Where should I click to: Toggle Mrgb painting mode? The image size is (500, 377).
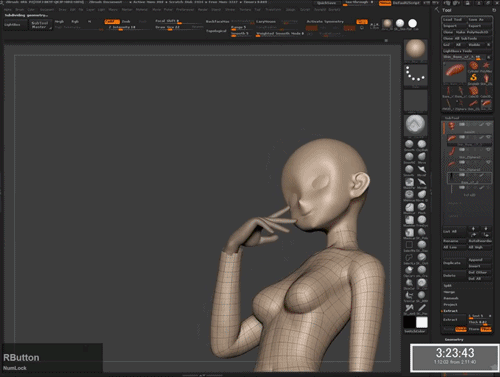point(59,22)
